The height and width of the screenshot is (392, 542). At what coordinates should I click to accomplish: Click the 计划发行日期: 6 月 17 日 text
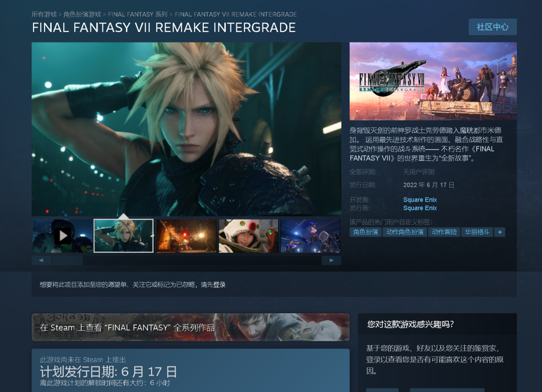tap(108, 371)
